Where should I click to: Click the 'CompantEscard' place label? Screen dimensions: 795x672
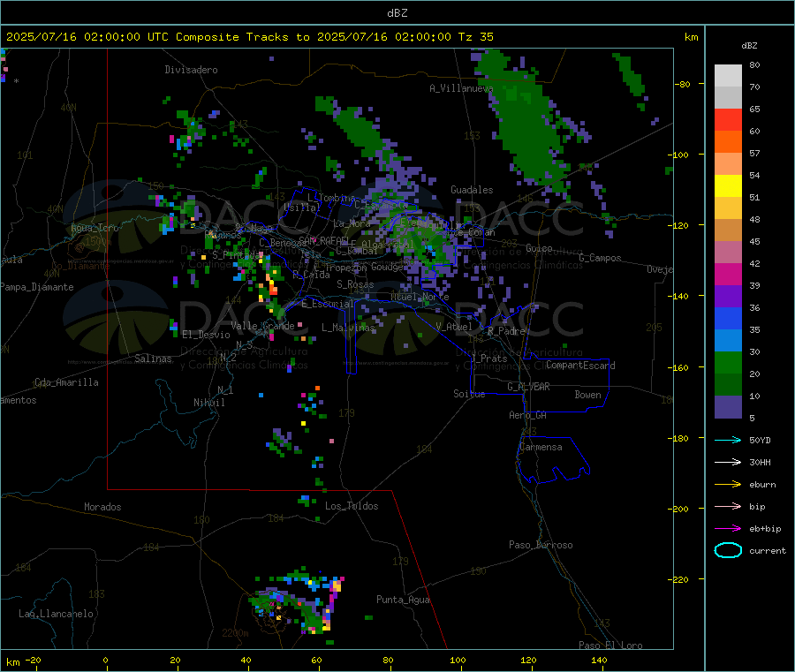(580, 366)
